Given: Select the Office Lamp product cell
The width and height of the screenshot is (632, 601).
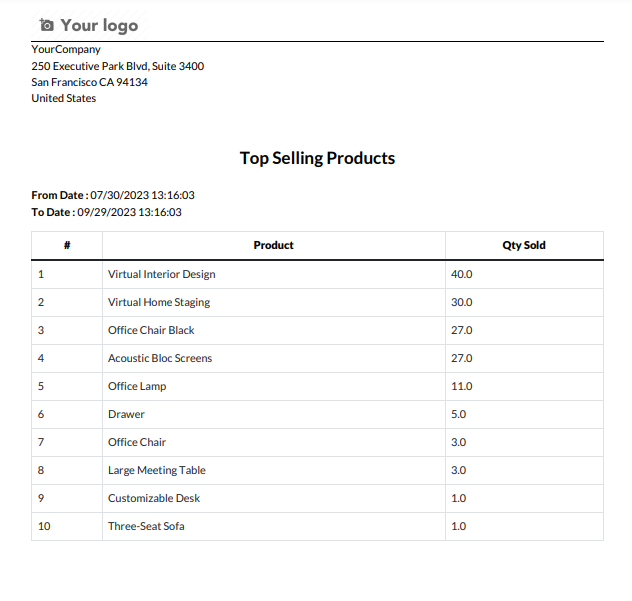Looking at the screenshot, I should pyautogui.click(x=137, y=386).
